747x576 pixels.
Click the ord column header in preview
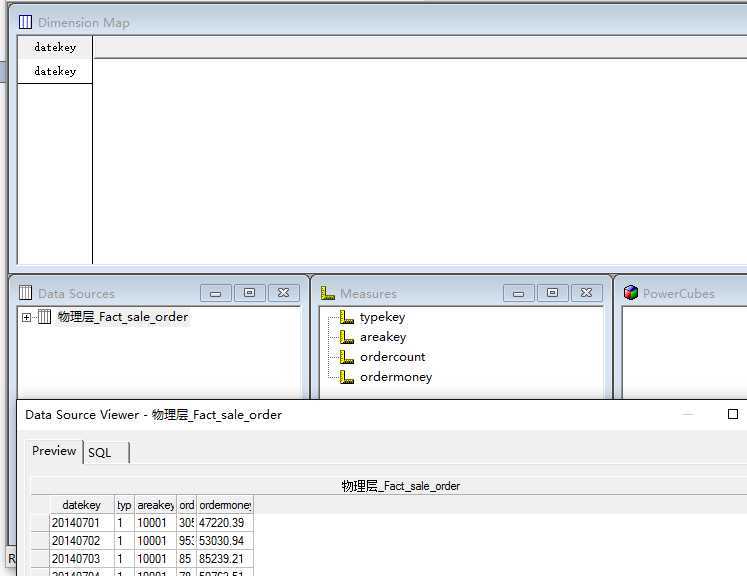coord(186,505)
